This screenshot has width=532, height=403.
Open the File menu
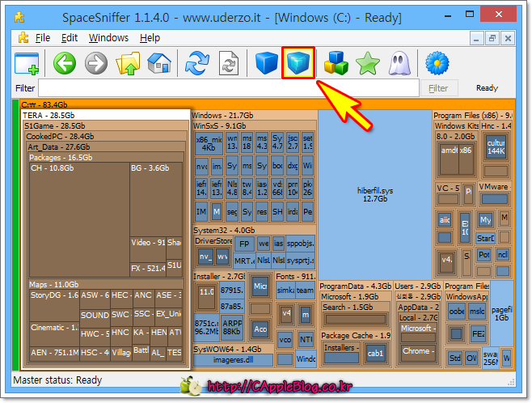click(x=43, y=38)
